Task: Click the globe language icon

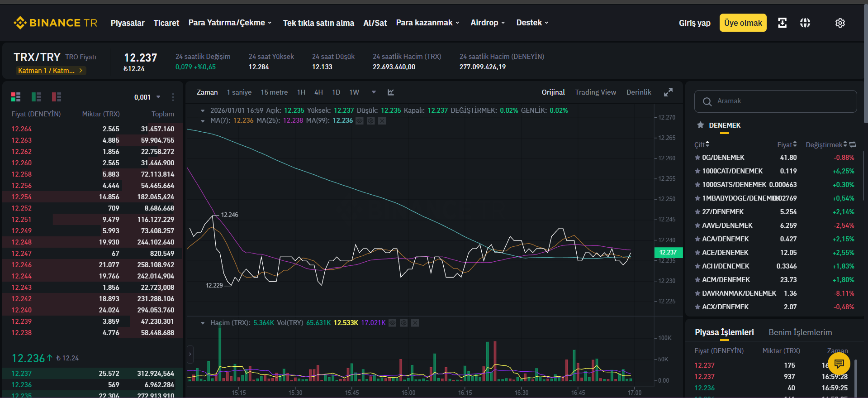Action: pyautogui.click(x=805, y=23)
